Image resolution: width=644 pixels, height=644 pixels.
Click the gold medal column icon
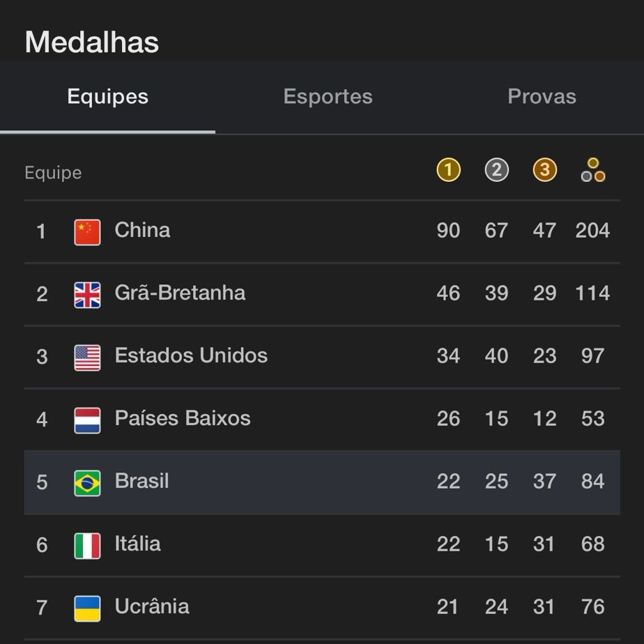coord(448,169)
